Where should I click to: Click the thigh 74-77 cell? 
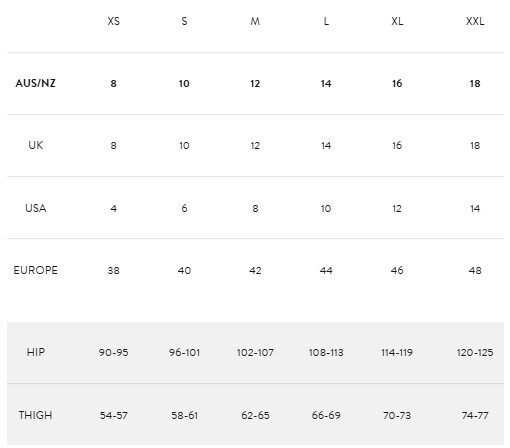click(475, 416)
